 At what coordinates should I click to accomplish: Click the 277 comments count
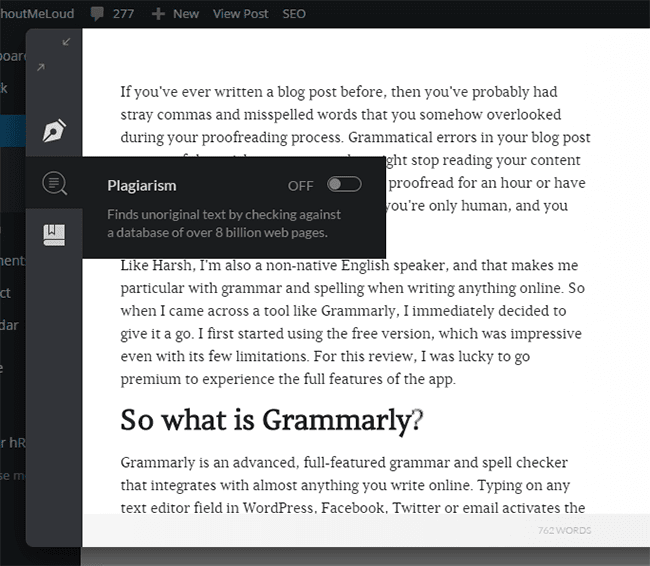click(124, 14)
